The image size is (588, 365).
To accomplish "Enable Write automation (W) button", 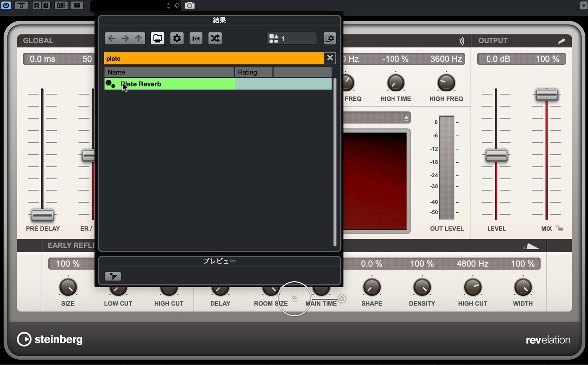I will [x=46, y=5].
